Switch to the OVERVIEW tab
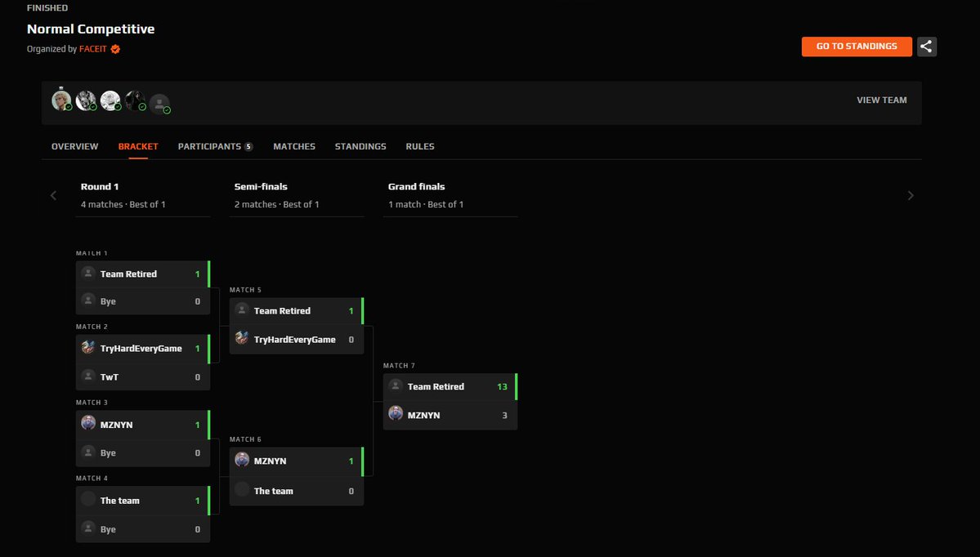Screen dimensions: 980x557 (x=74, y=146)
